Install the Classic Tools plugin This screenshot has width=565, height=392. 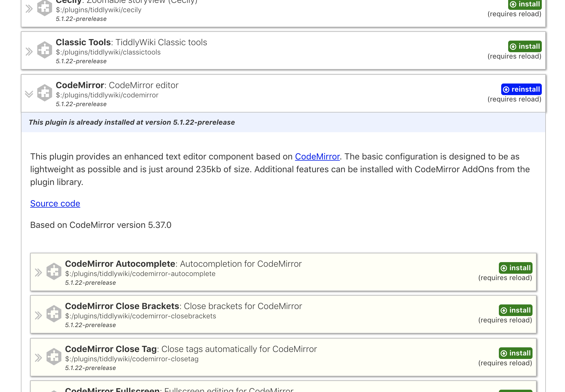pyautogui.click(x=525, y=46)
